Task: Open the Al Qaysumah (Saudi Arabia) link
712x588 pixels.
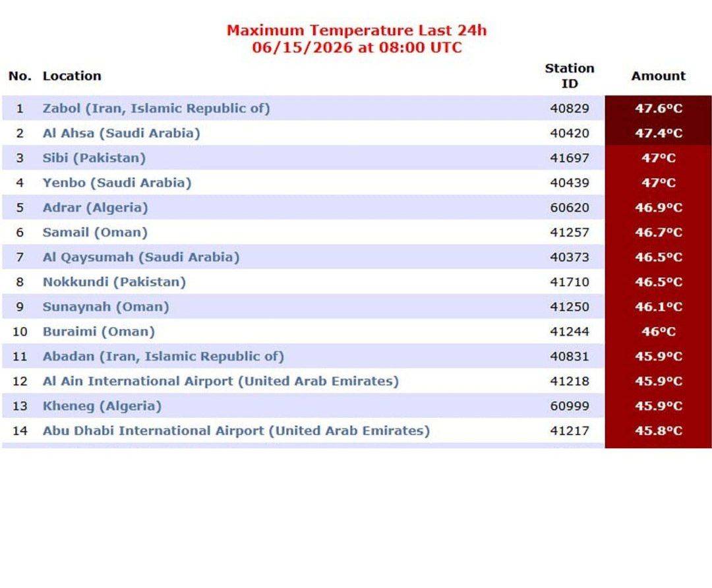Action: [x=141, y=257]
